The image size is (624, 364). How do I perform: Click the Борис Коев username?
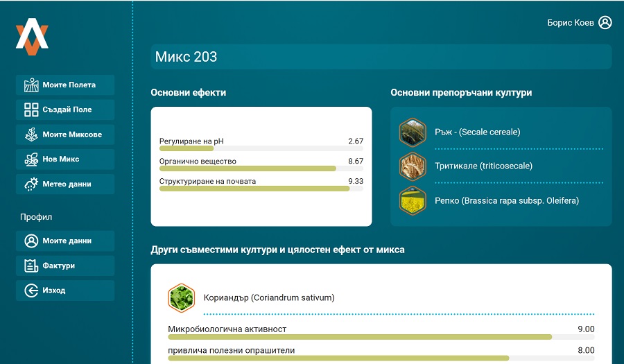point(570,23)
